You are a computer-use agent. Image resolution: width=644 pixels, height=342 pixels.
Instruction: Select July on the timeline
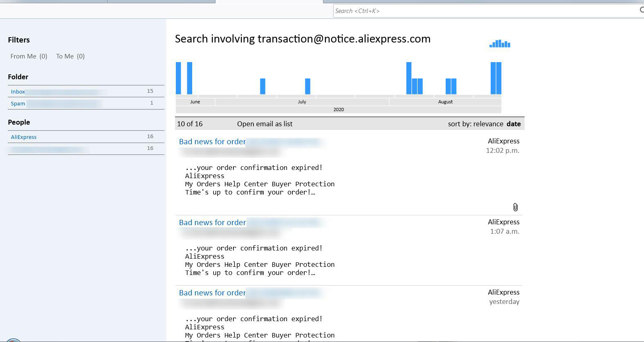click(x=302, y=102)
